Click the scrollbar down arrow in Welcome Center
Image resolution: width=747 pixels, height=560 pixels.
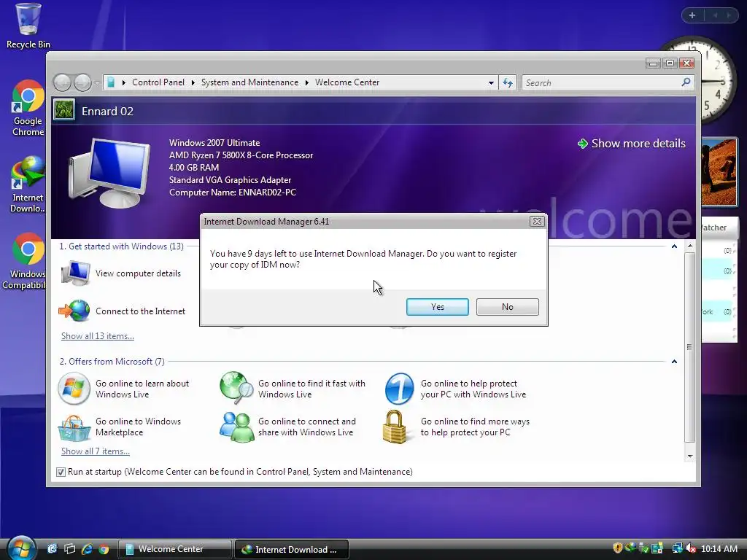coord(689,456)
